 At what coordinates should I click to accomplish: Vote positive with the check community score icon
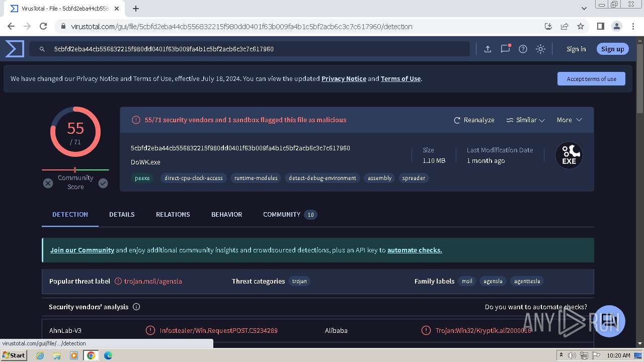103,183
